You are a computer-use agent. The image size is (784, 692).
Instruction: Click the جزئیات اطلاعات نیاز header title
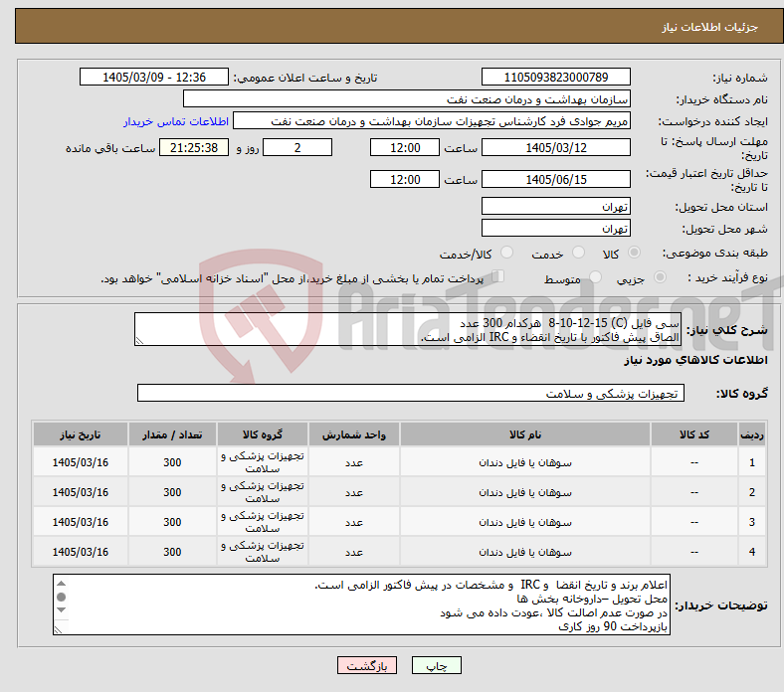point(710,27)
